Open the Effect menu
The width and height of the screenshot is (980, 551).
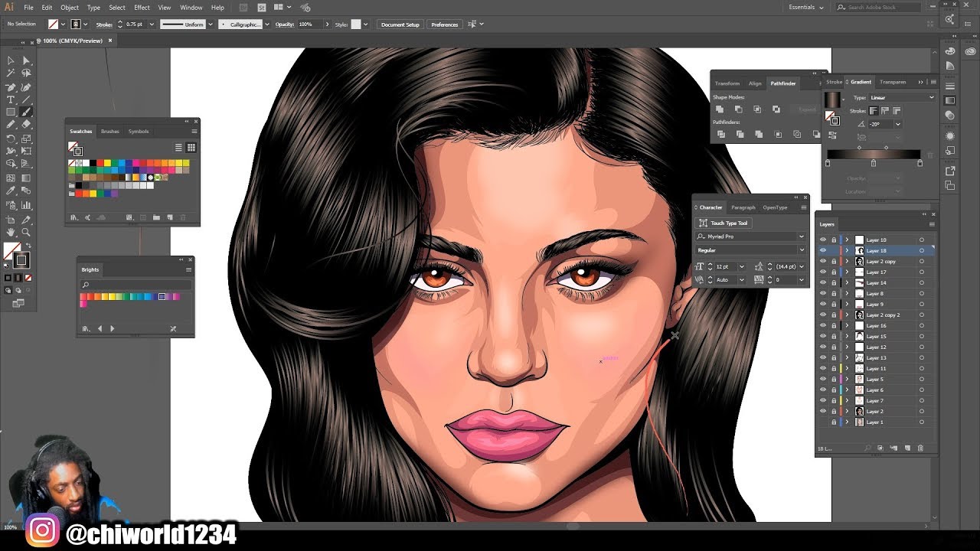[x=142, y=7]
